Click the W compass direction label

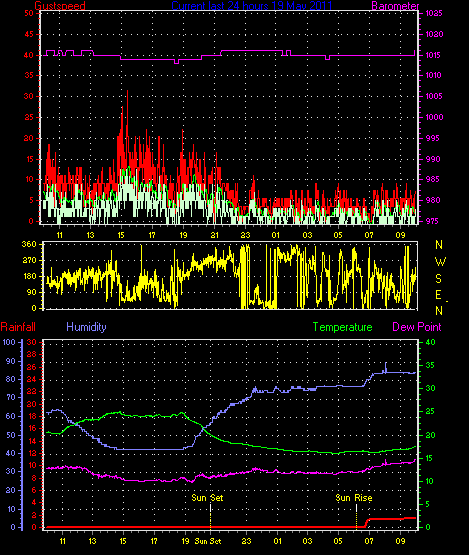tap(440, 262)
